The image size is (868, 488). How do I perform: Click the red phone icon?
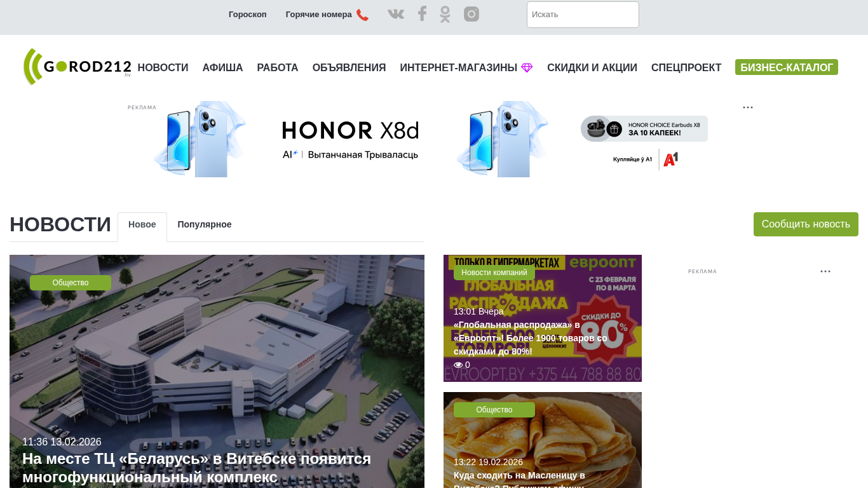tap(362, 15)
